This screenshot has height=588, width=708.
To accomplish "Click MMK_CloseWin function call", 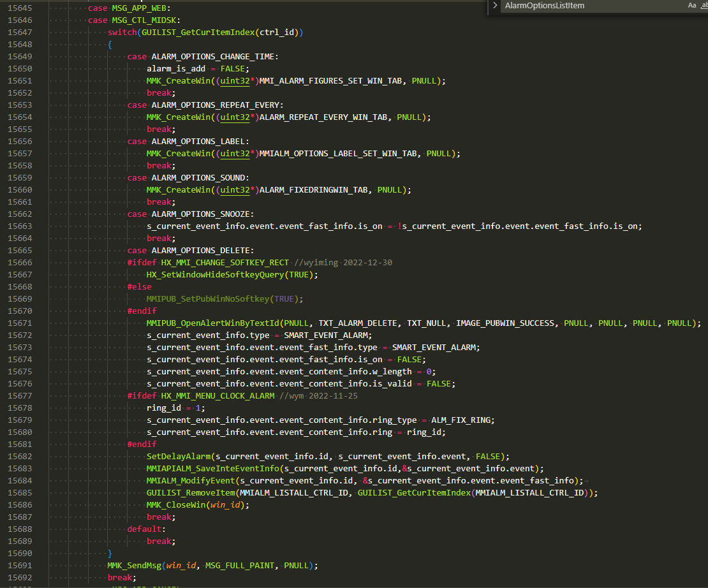I will (176, 505).
